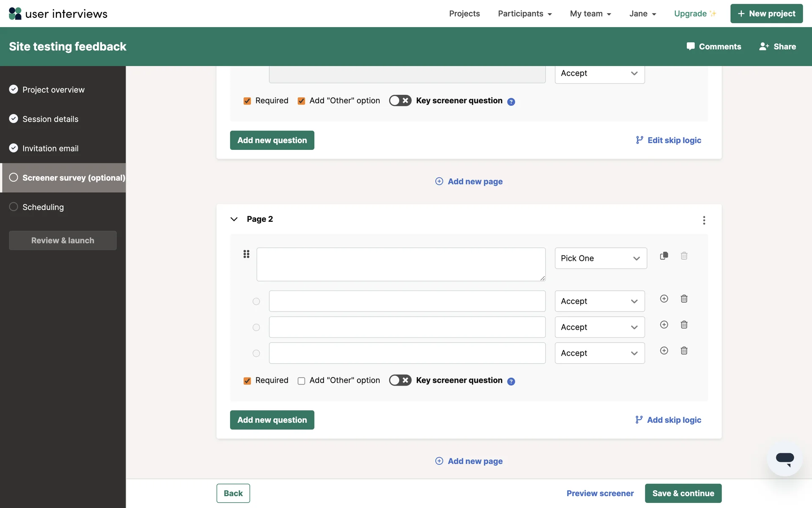Viewport: 812px width, 508px height.
Task: Enable Key screener question toggle on Page 2
Action: point(400,380)
